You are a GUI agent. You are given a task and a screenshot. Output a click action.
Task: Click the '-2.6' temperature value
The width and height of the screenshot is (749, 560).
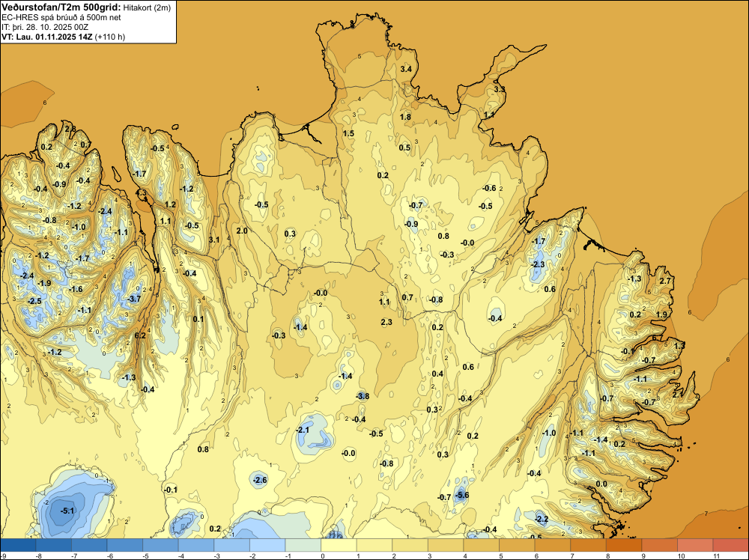point(260,480)
